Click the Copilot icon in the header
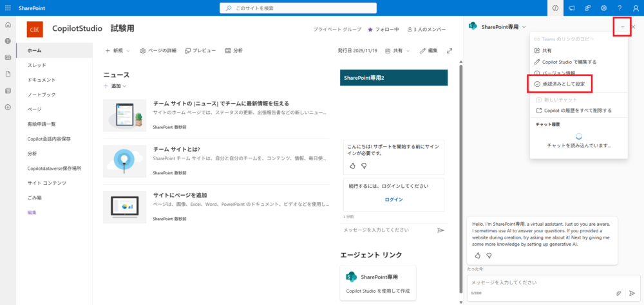The height and width of the screenshot is (305, 644). (x=554, y=8)
